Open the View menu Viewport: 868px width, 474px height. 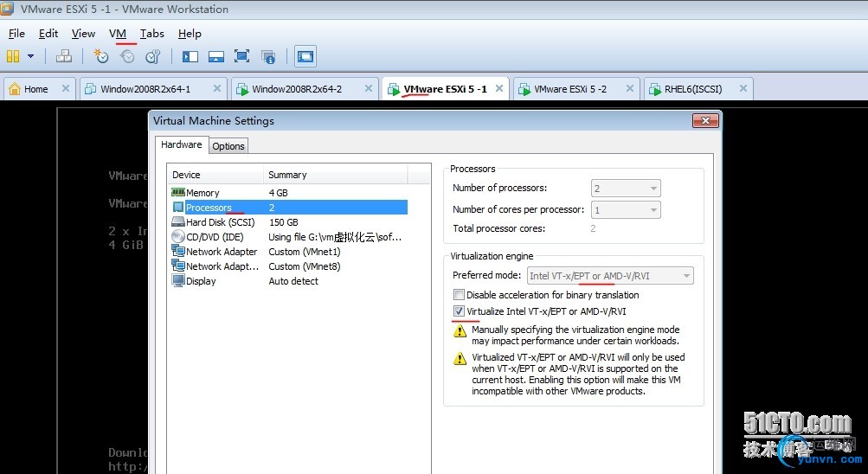pos(83,34)
